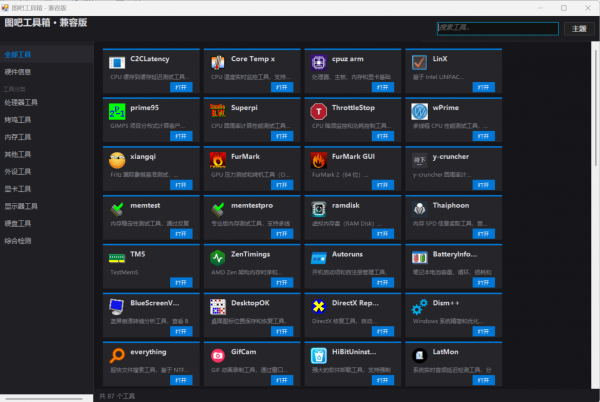This screenshot has width=600, height=402.
Task: Open the 显示器工具 category
Action: click(x=47, y=206)
